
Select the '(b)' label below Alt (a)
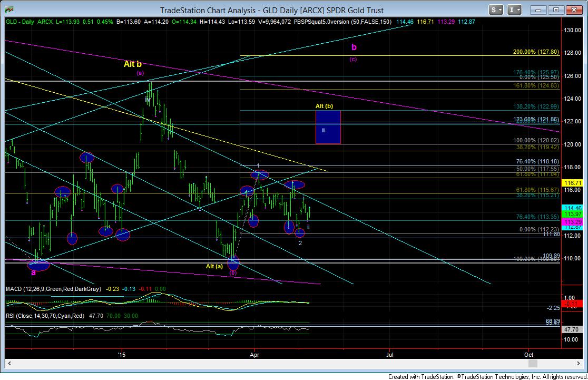coord(233,272)
